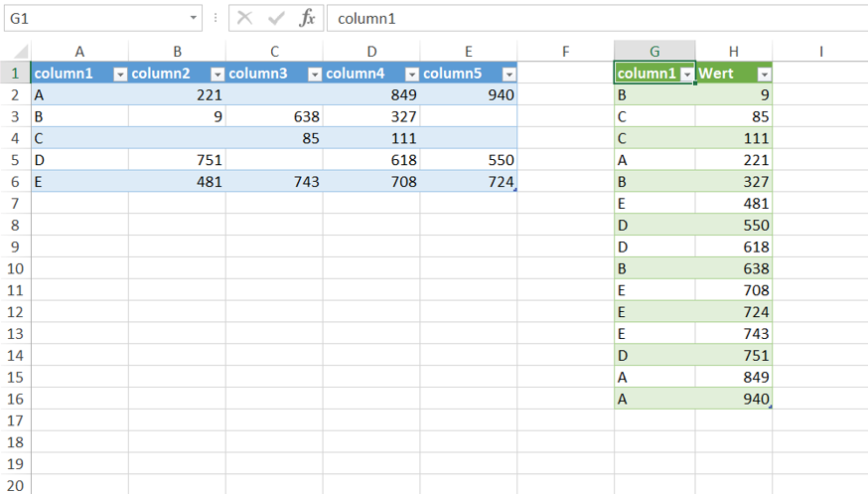This screenshot has width=868, height=494.
Task: Select column E header
Action: coord(469,52)
